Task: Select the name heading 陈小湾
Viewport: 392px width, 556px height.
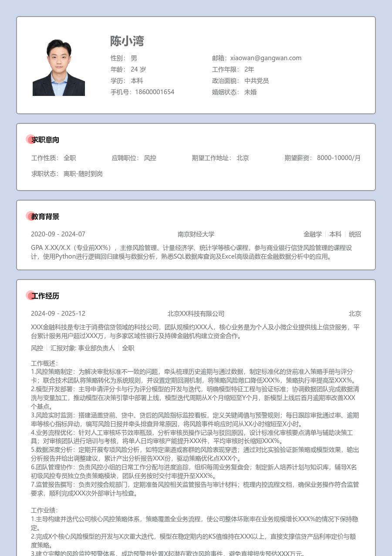Action: (x=127, y=41)
